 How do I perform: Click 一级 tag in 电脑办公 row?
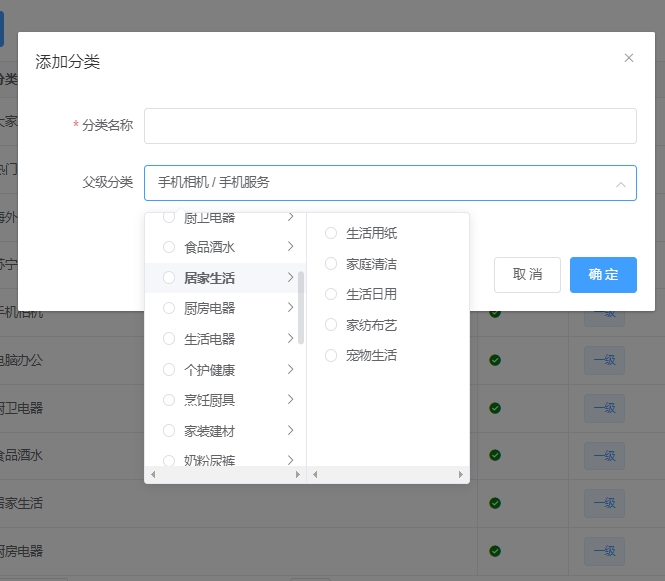604,360
